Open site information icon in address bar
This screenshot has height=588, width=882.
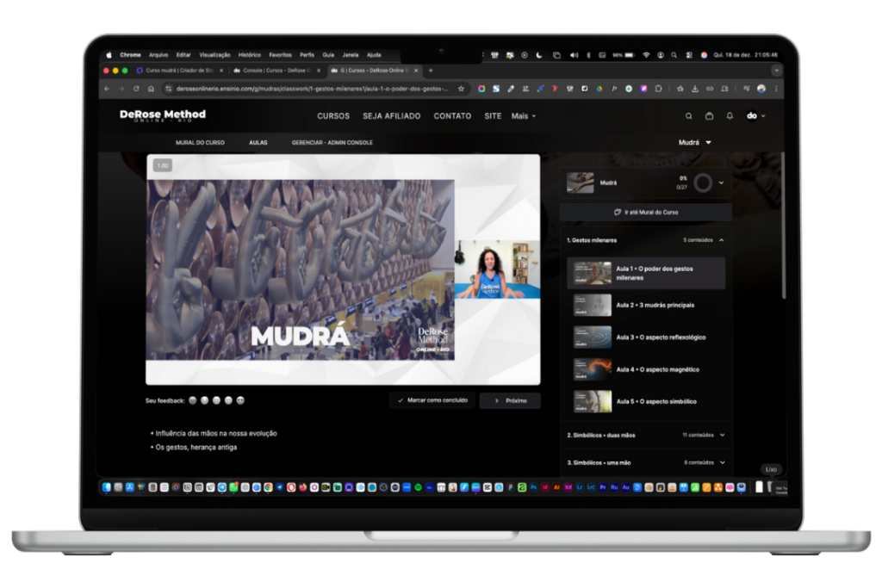click(x=168, y=89)
